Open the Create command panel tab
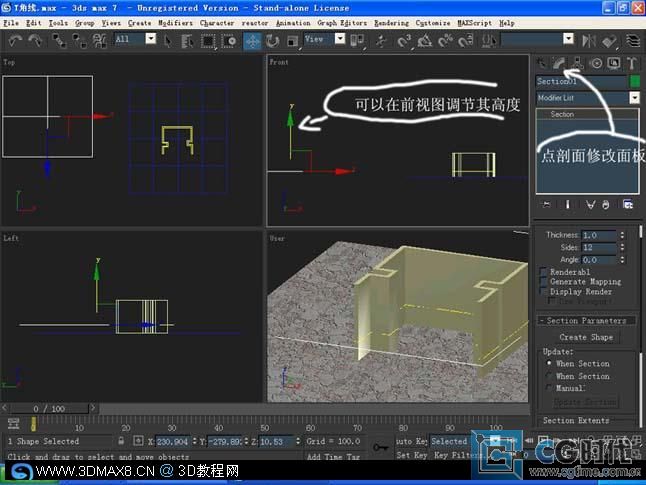Image resolution: width=646 pixels, height=485 pixels. 541,63
